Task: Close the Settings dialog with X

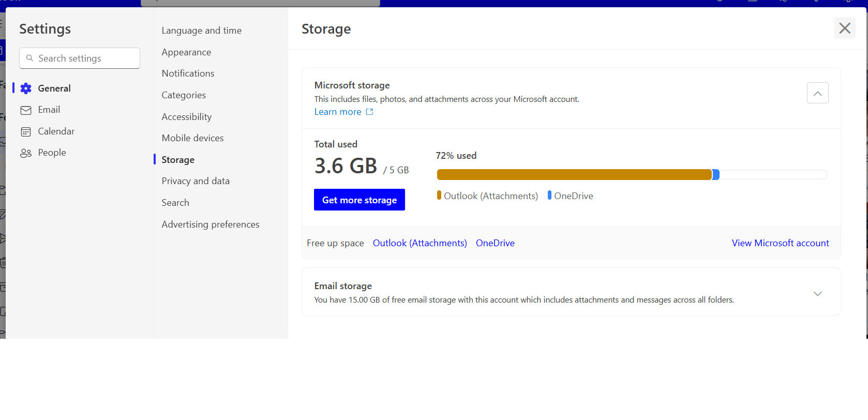Action: [845, 28]
